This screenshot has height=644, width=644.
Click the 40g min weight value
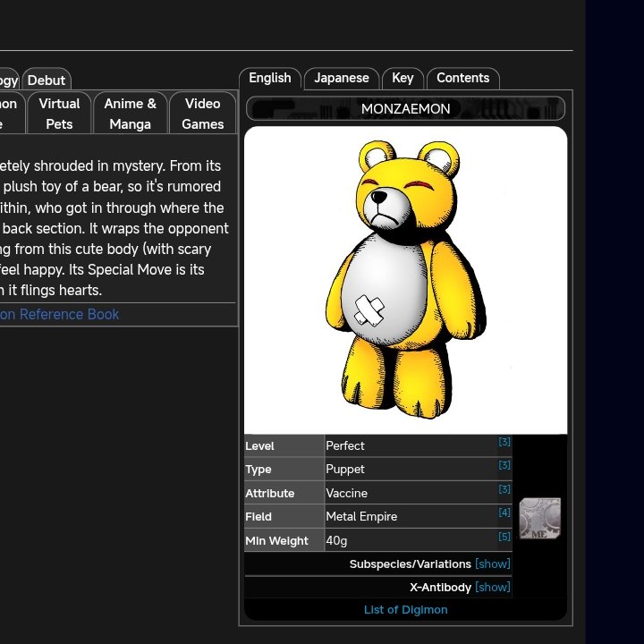click(x=336, y=540)
